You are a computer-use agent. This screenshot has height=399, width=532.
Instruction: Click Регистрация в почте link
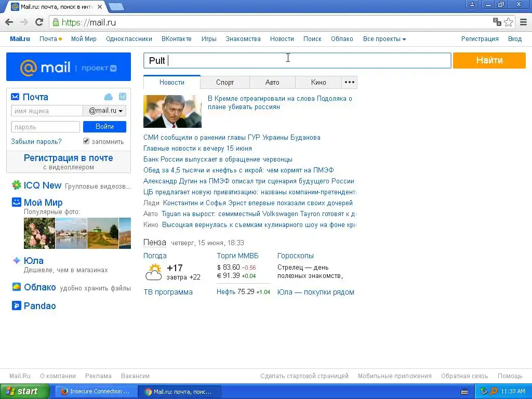(69, 158)
